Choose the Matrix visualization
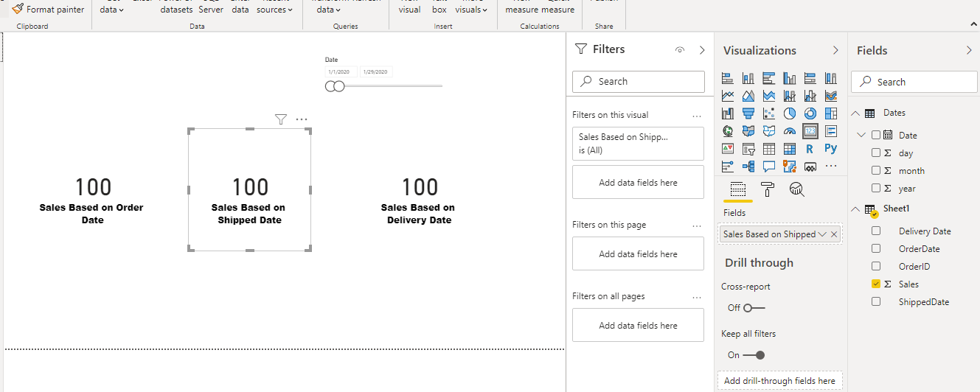This screenshot has width=980, height=392. [790, 149]
